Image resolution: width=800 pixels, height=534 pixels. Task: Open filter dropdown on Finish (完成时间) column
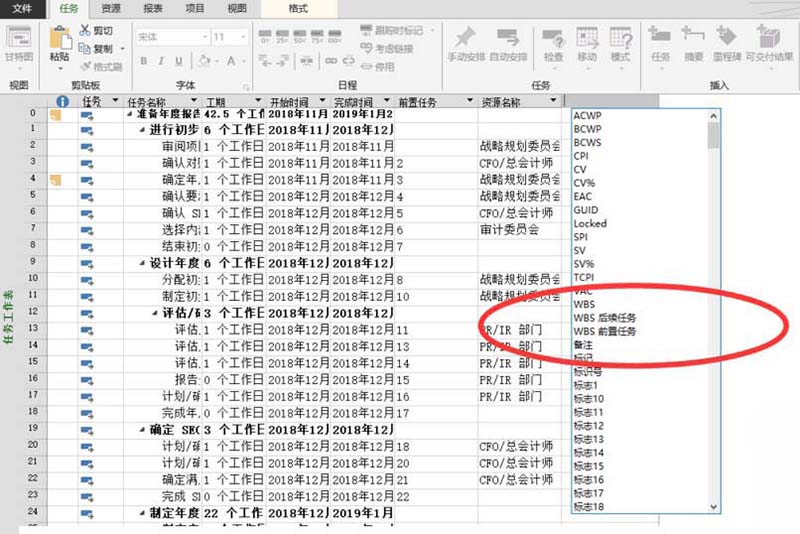coord(387,100)
